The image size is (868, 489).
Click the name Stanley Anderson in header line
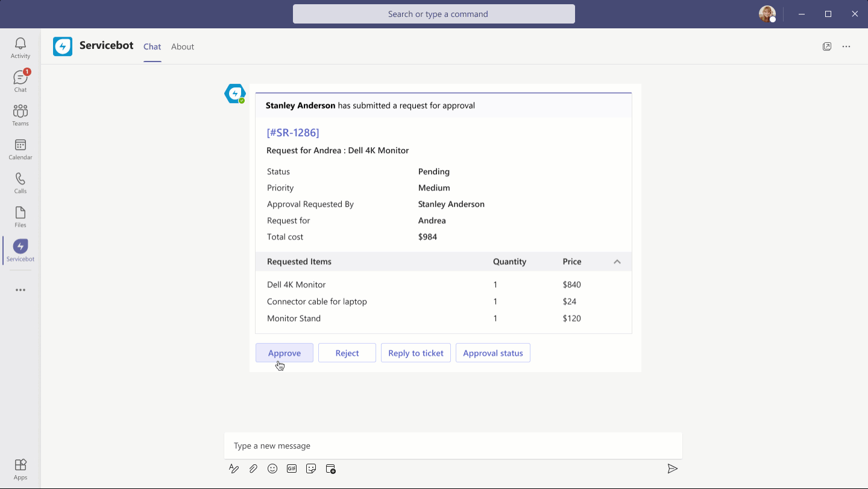click(x=300, y=106)
